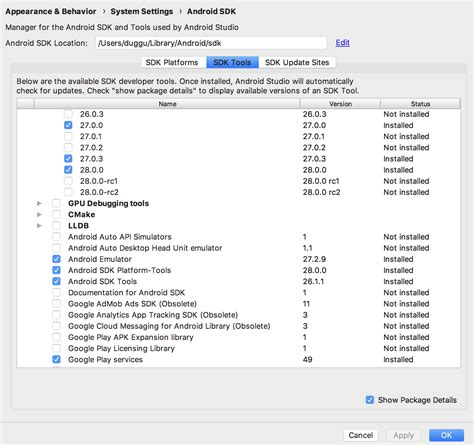Click the Android SDK Location path field
This screenshot has width=474, height=445.
[211, 43]
